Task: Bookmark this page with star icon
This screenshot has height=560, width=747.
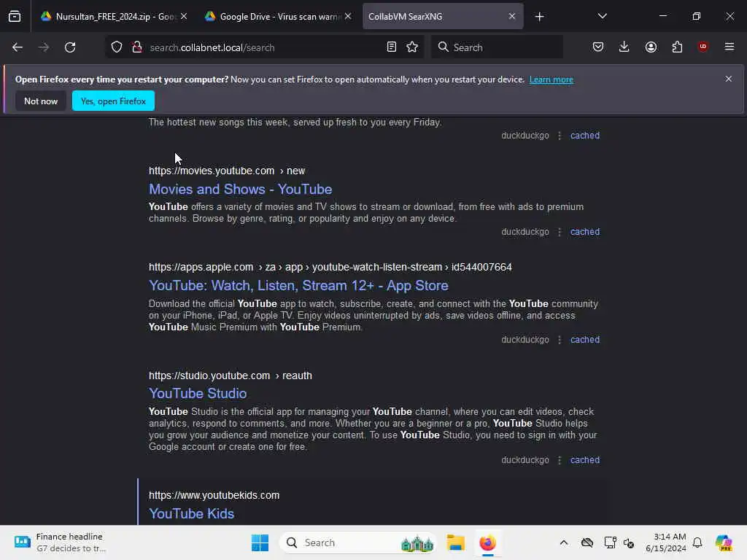Action: (412, 47)
